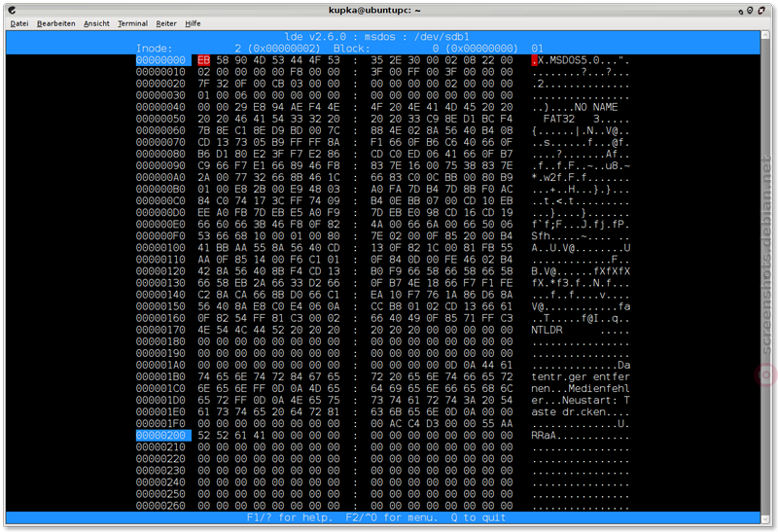Click the window menu icon in the title bar
The width and height of the screenshot is (778, 532).
click(x=12, y=10)
